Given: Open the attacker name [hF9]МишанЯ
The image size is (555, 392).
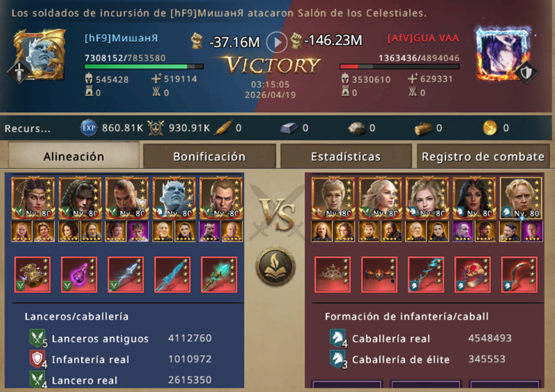Looking at the screenshot, I should coord(121,38).
